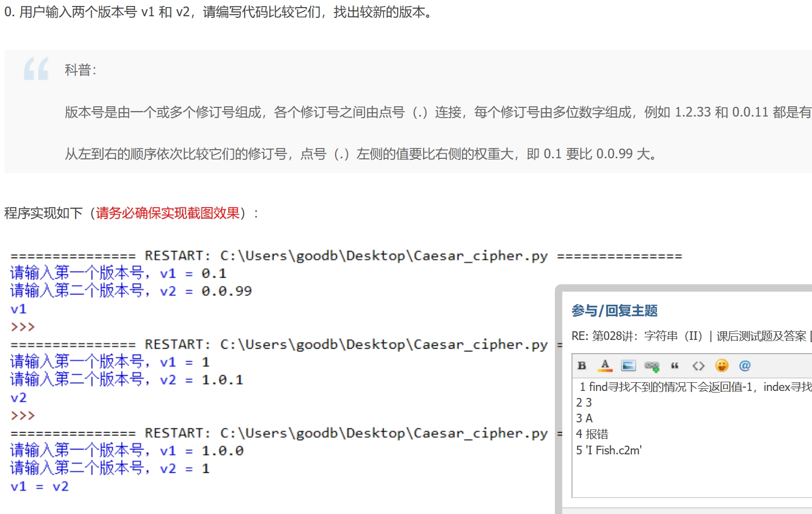Open the font color picker
This screenshot has height=514, width=812.
[605, 365]
